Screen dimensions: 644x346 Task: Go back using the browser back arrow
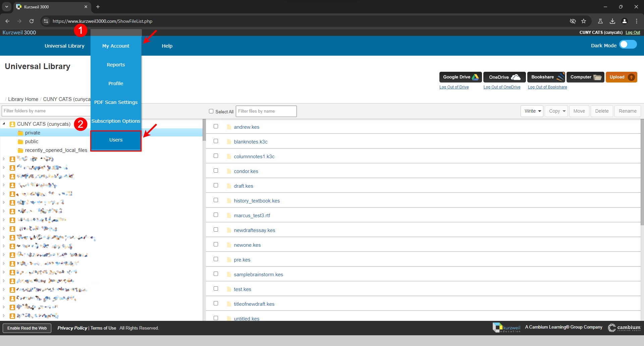point(7,21)
